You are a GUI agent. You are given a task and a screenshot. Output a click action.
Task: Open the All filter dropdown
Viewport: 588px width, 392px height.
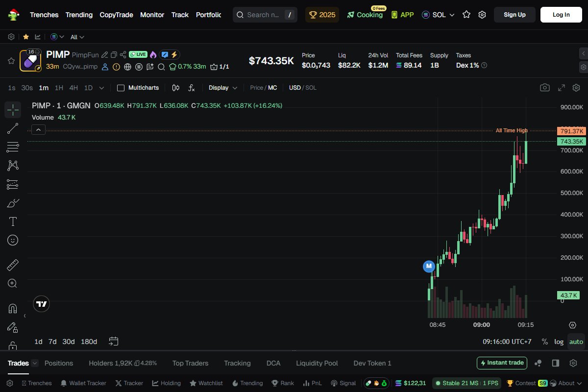(77, 37)
